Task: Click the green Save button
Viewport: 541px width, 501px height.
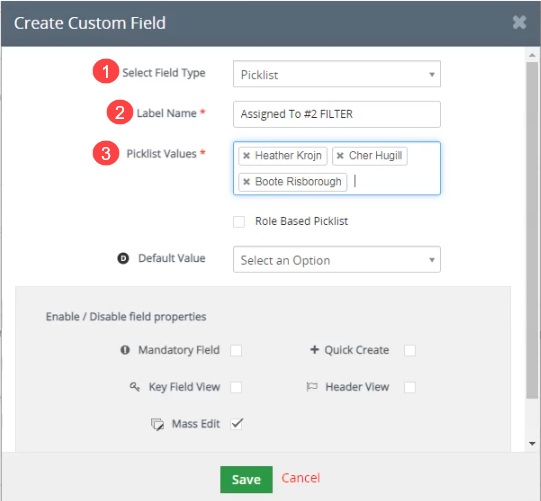Action: 246,479
